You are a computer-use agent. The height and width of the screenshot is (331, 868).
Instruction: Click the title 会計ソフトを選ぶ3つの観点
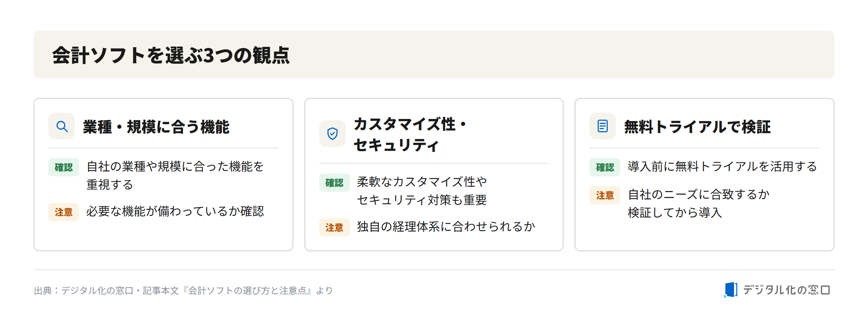[x=171, y=55]
